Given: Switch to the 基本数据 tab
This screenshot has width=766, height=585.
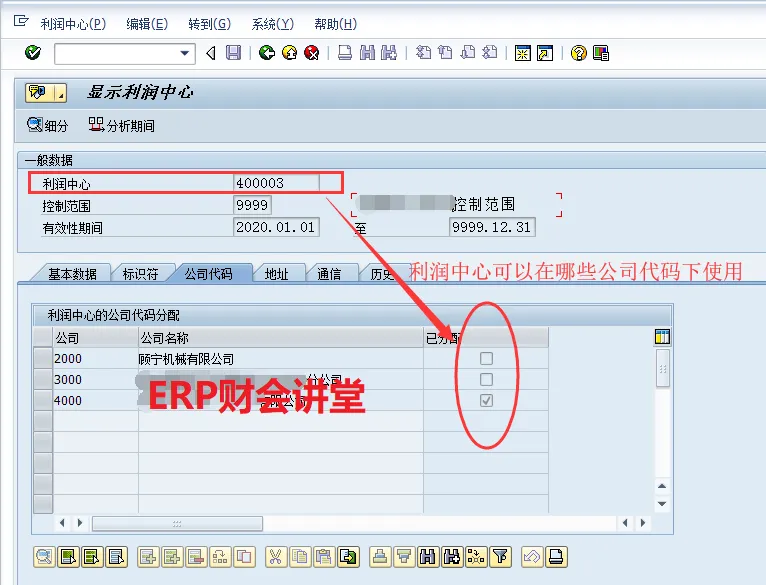Looking at the screenshot, I should pos(72,274).
